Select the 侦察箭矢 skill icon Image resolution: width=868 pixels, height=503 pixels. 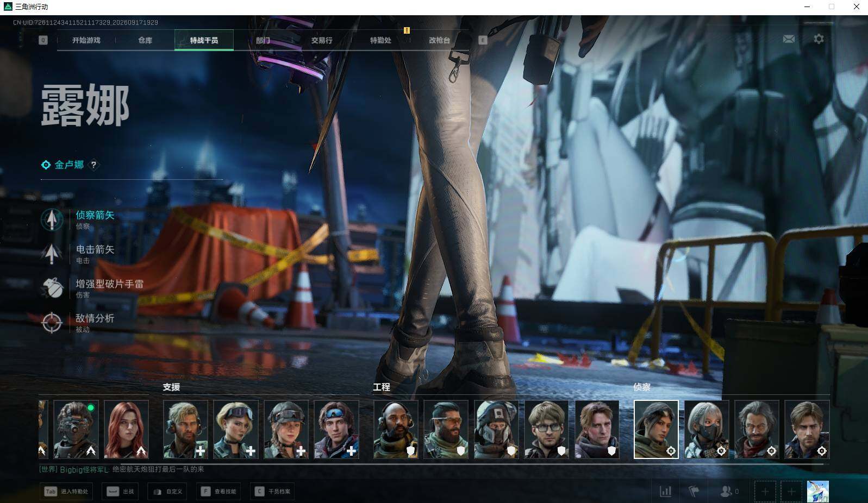pos(52,219)
